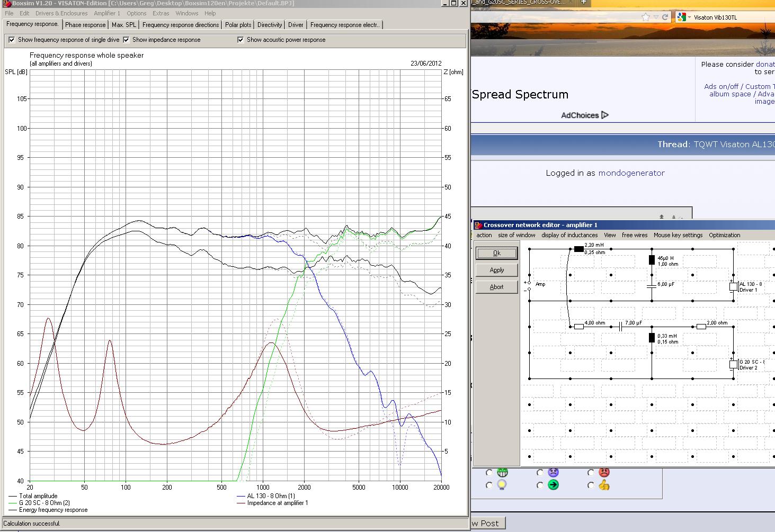
Task: Select the 0,33 mH inductor component
Action: point(652,338)
